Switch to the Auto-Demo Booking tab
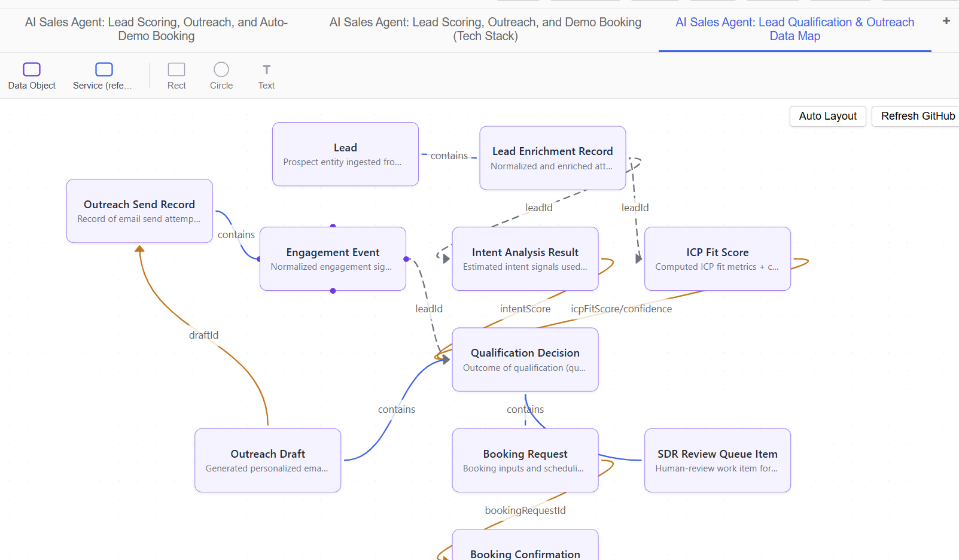 point(156,29)
